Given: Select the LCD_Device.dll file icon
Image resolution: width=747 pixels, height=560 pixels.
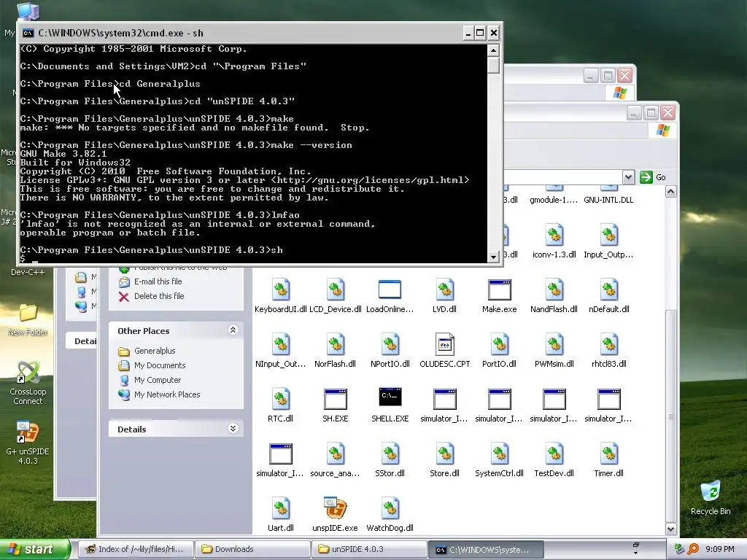Looking at the screenshot, I should (336, 289).
